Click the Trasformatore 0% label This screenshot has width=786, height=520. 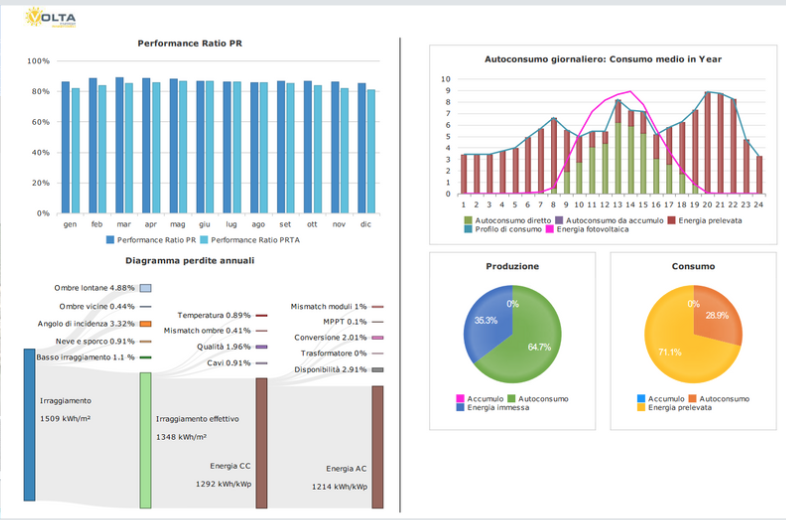click(334, 354)
